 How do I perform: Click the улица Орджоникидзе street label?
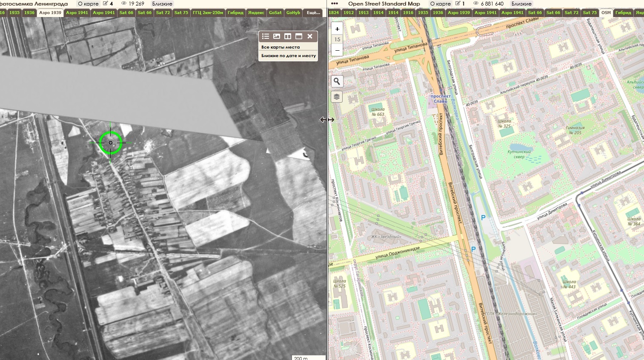(398, 253)
